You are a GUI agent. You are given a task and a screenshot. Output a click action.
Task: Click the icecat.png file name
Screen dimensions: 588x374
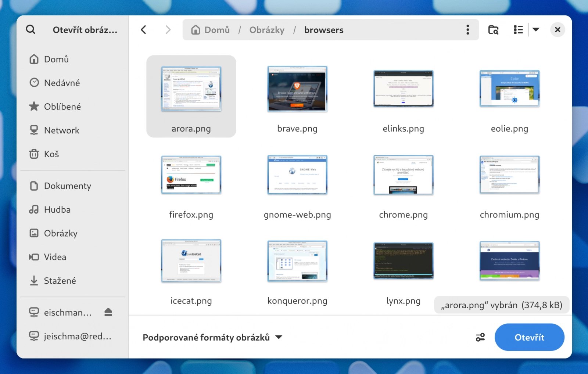[191, 301]
